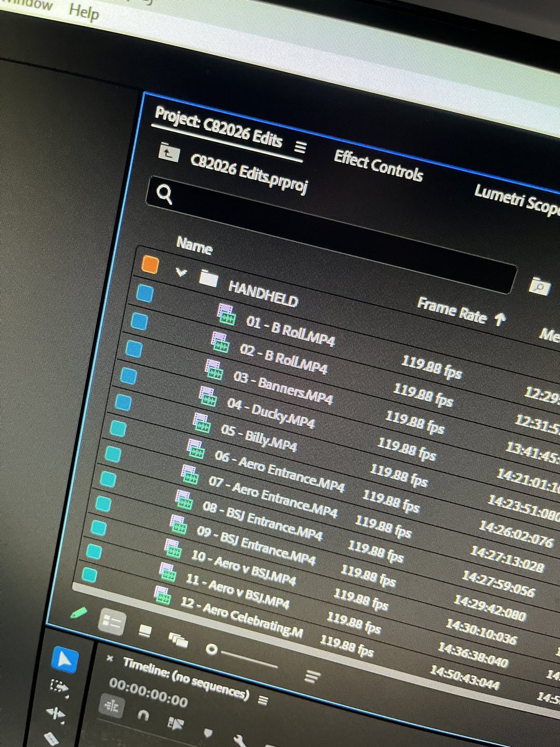560x747 pixels.
Task: Open the Project panel hamburger menu
Action: click(x=301, y=147)
